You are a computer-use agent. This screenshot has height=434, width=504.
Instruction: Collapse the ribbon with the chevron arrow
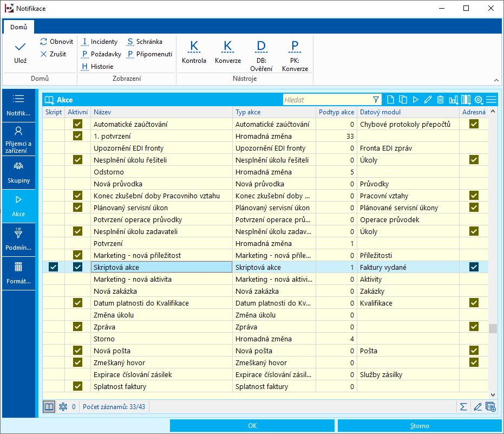click(x=495, y=79)
